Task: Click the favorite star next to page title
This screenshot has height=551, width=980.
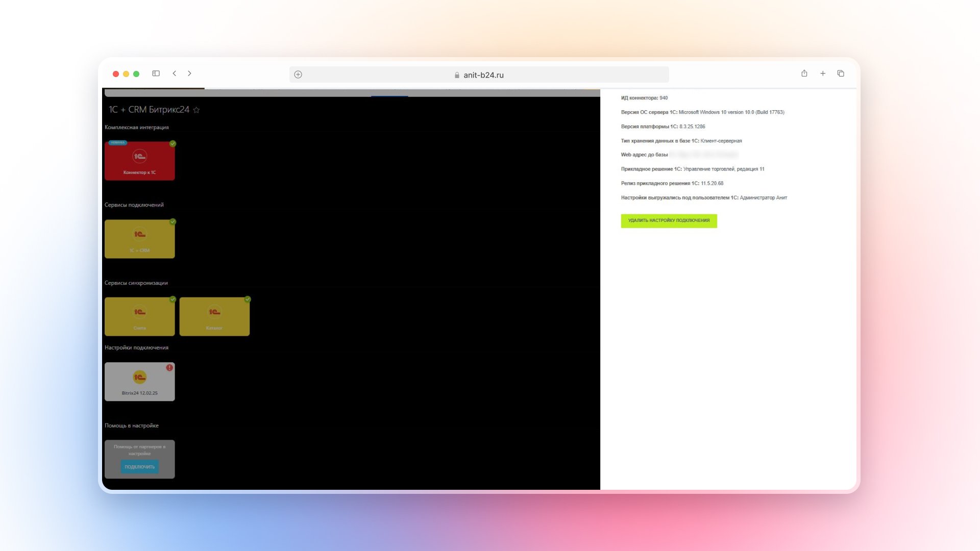Action: pyautogui.click(x=197, y=110)
